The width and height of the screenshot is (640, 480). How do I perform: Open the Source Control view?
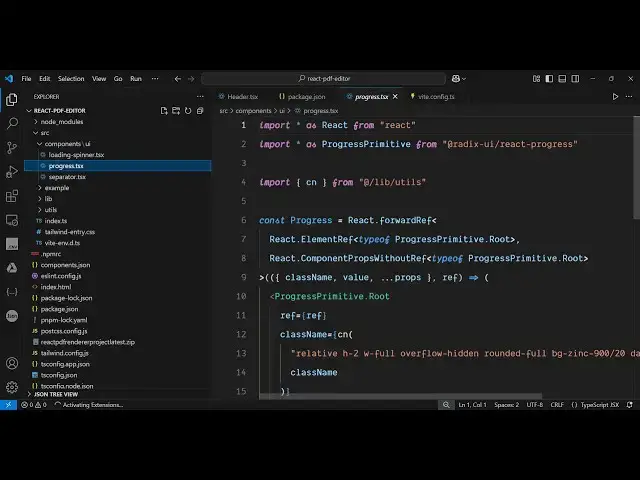(x=12, y=147)
